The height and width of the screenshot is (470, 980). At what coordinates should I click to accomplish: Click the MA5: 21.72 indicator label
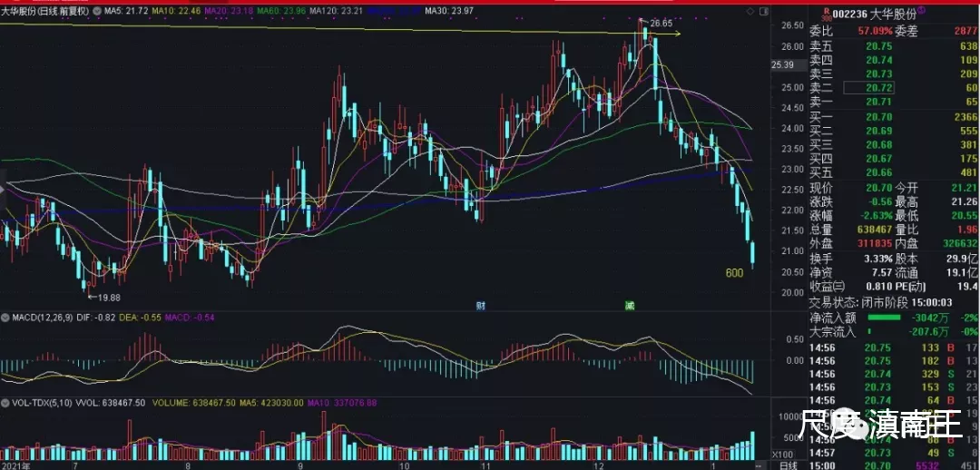point(126,12)
